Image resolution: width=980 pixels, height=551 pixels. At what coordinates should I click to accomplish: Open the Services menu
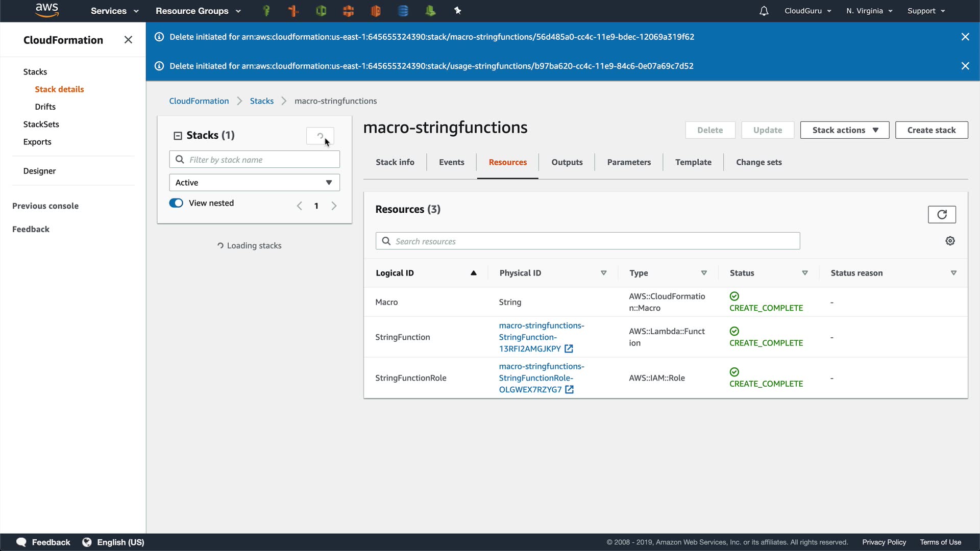[114, 11]
